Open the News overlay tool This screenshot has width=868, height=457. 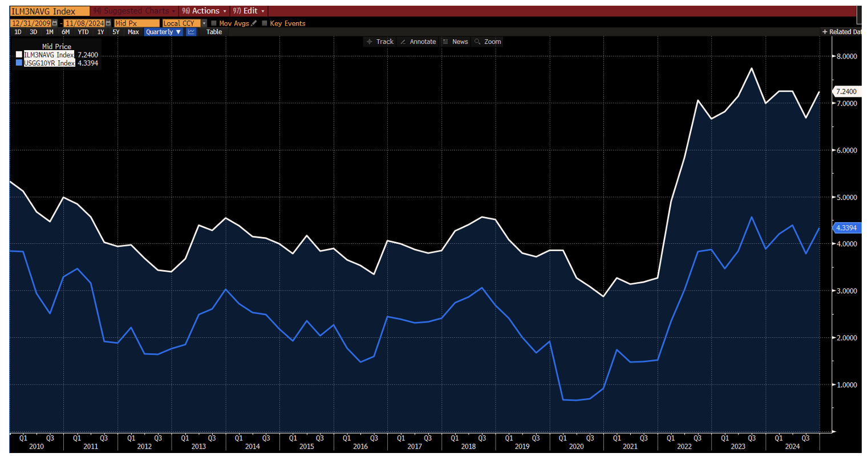click(x=456, y=42)
